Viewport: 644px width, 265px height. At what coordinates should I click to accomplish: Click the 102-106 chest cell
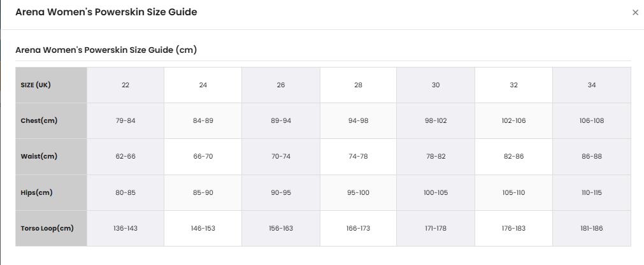514,121
